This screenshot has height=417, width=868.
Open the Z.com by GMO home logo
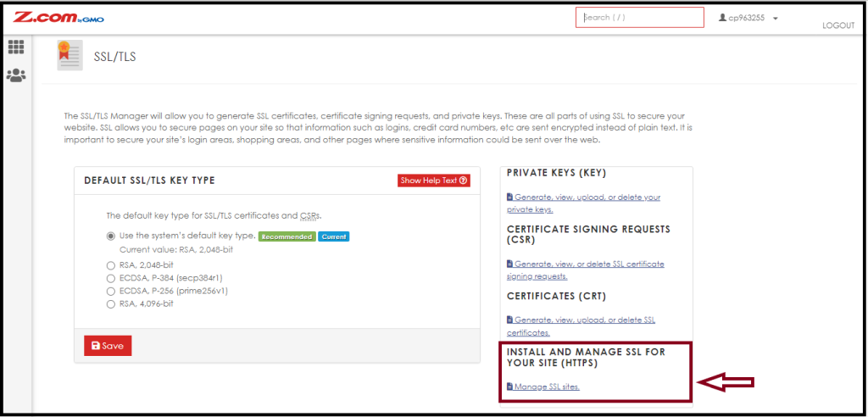(x=58, y=18)
